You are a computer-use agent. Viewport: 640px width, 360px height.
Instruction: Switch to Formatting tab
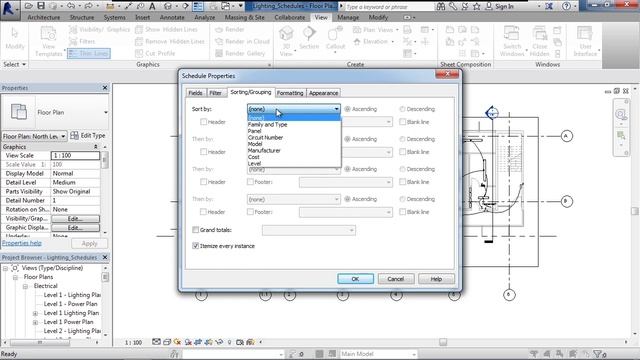tap(290, 93)
